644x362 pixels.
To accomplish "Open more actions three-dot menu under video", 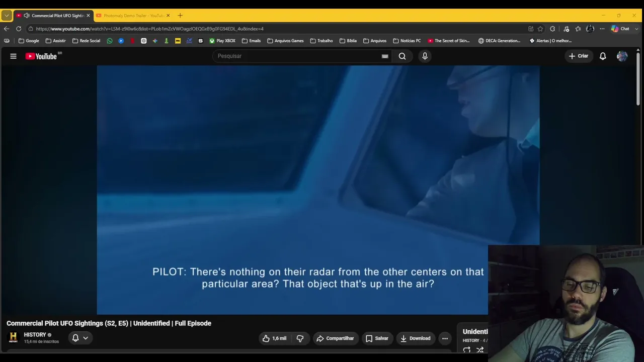I will point(445,338).
